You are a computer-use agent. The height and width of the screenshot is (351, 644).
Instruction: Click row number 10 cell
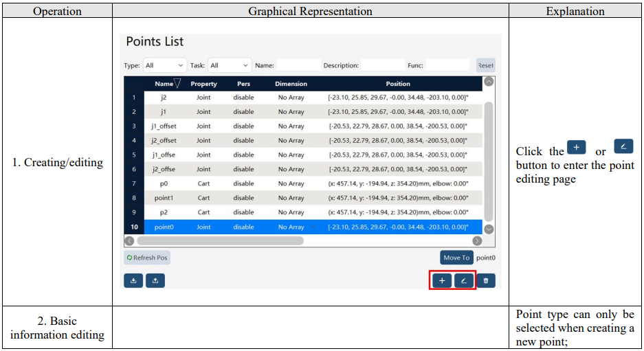click(134, 227)
